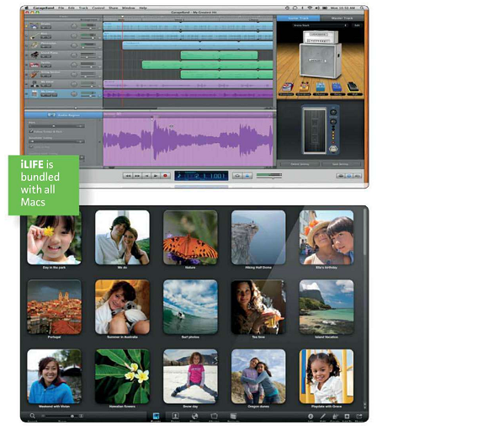The height and width of the screenshot is (436, 504).
Task: Select the Bass track guitar icon
Action: (x=34, y=35)
